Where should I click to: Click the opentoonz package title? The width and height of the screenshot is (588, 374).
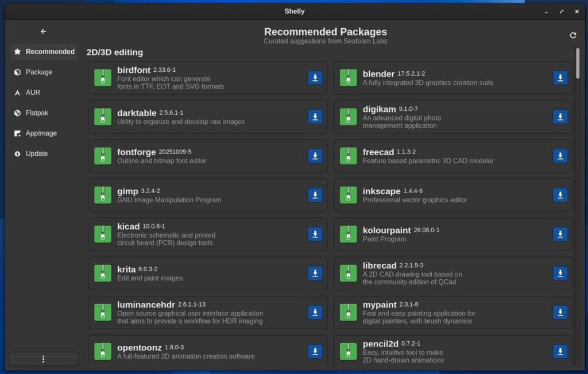click(x=139, y=348)
